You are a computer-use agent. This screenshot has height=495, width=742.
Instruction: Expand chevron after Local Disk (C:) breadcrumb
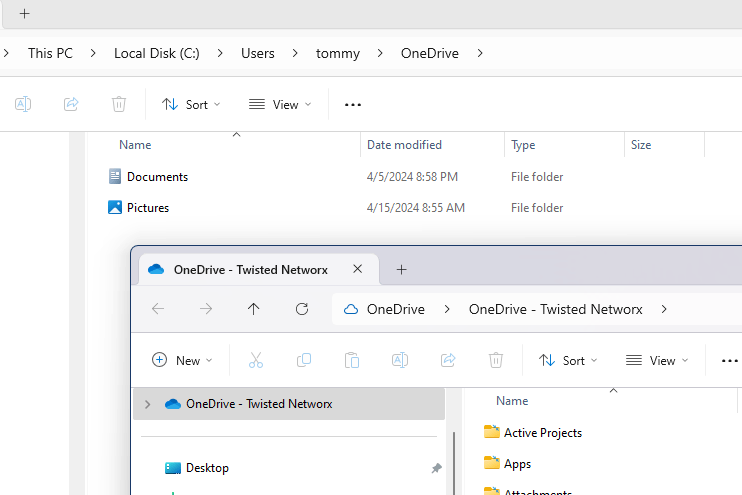[x=220, y=53]
